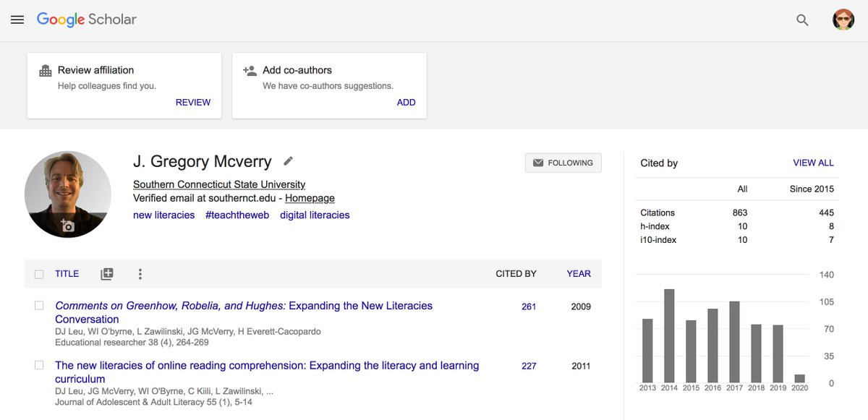Click the Google Scholar logo
Screen dimensions: 868x420
(86, 20)
